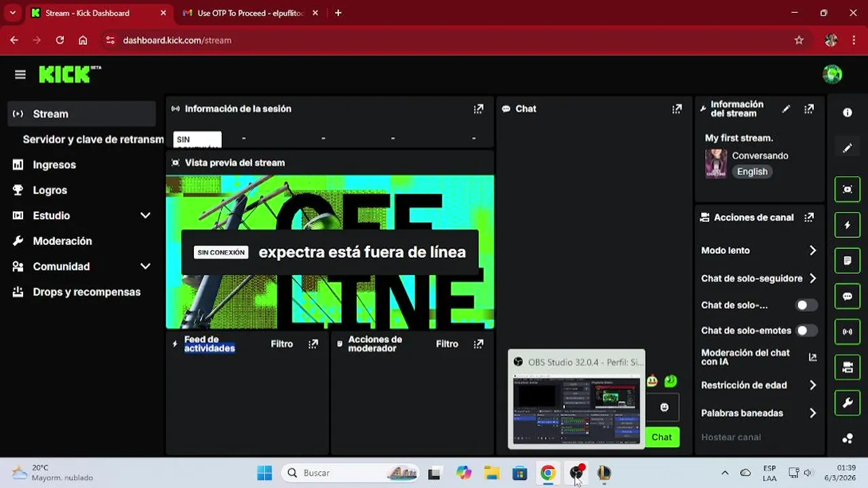
Task: Open Chat de solo-seguidore options chevron
Action: (812, 278)
